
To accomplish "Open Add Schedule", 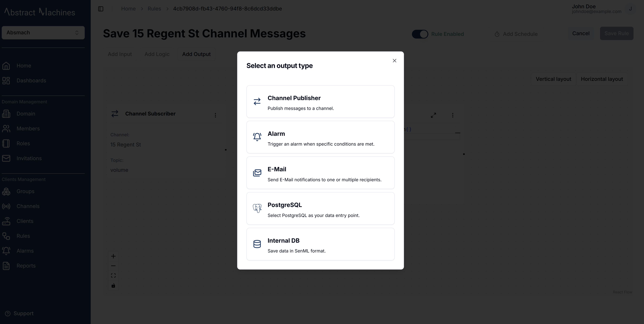I will coord(516,34).
